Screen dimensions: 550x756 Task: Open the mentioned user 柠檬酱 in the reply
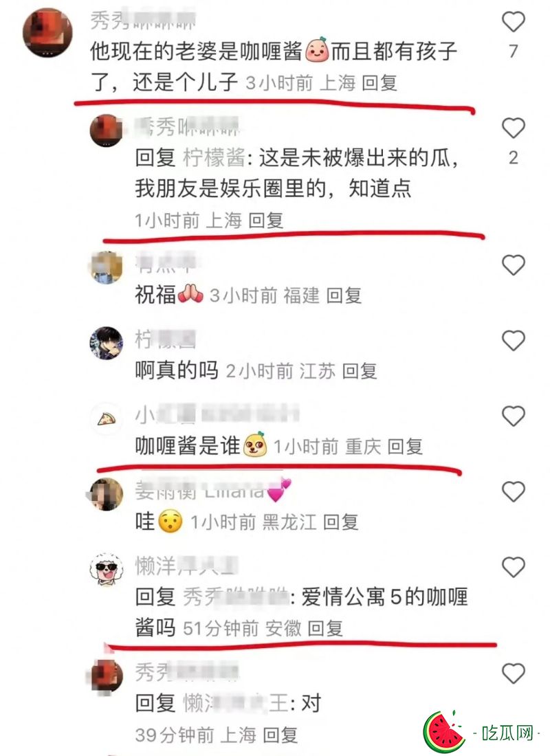(x=214, y=158)
